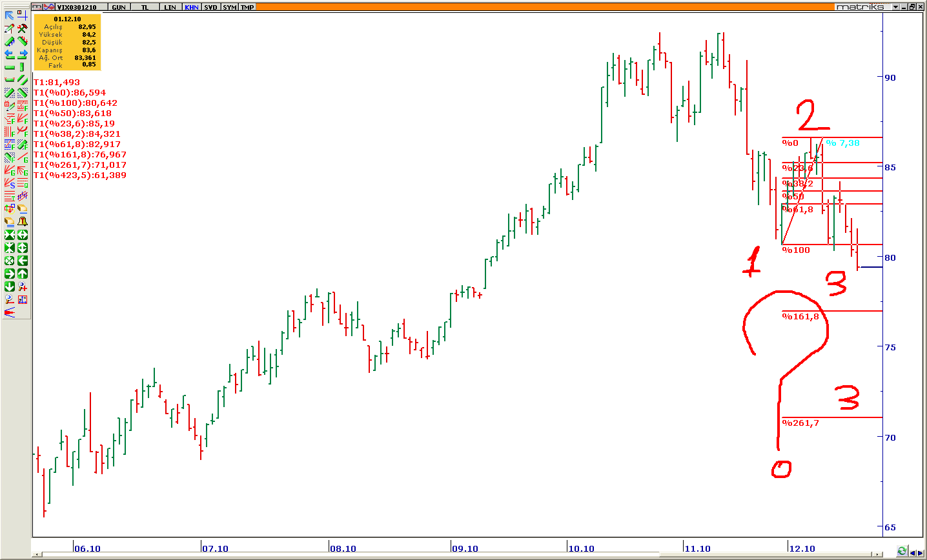This screenshot has width=927, height=560.
Task: Click the SVD button in top bar
Action: click(210, 7)
